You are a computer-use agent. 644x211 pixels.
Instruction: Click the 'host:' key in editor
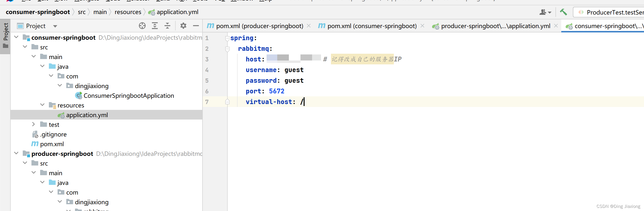point(255,59)
